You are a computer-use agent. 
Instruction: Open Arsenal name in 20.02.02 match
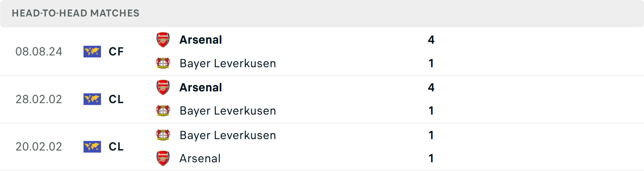pyautogui.click(x=200, y=158)
